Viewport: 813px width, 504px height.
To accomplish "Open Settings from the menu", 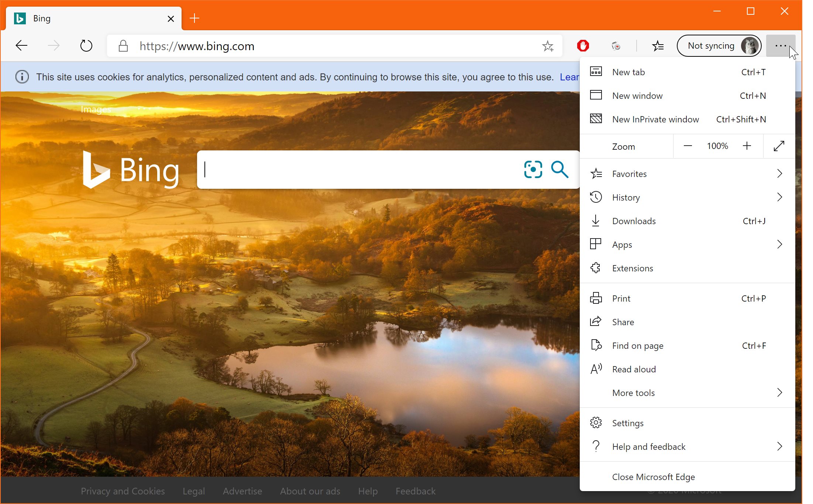I will click(x=687, y=423).
